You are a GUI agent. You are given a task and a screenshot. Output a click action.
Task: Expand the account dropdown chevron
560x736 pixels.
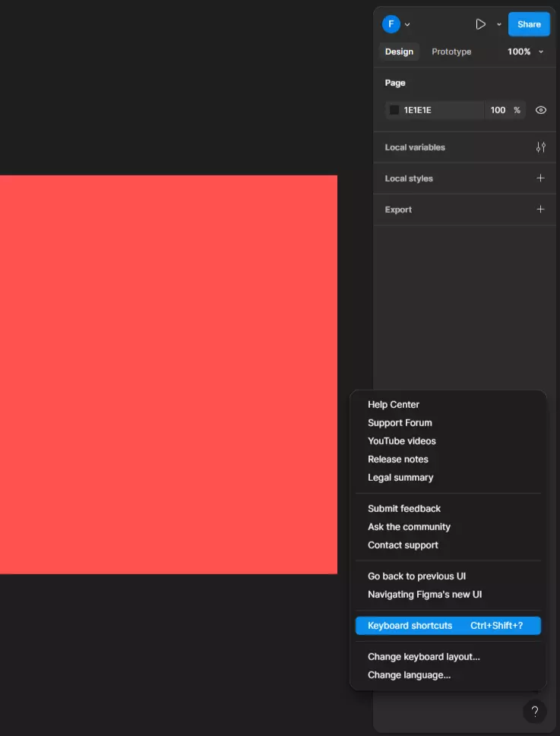tap(407, 24)
